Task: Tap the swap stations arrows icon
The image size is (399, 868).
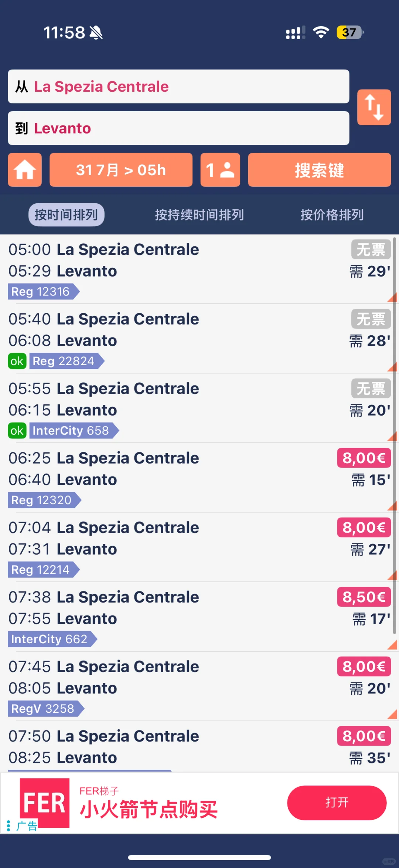Action: (374, 107)
